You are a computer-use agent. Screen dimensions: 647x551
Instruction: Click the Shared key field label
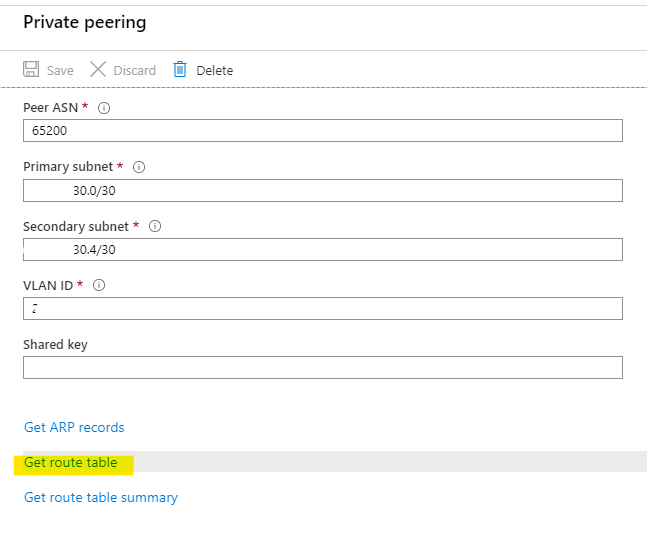(x=55, y=344)
